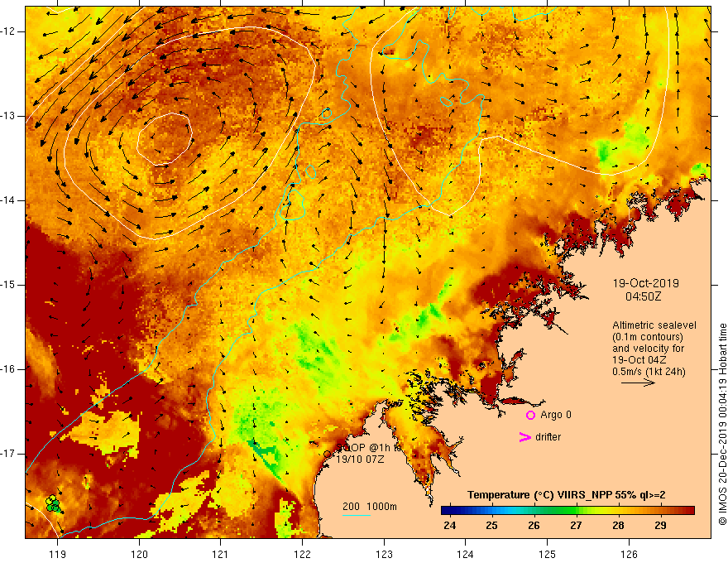Click the magenta drifter arrow legend marker
The image size is (728, 563).
tap(524, 437)
